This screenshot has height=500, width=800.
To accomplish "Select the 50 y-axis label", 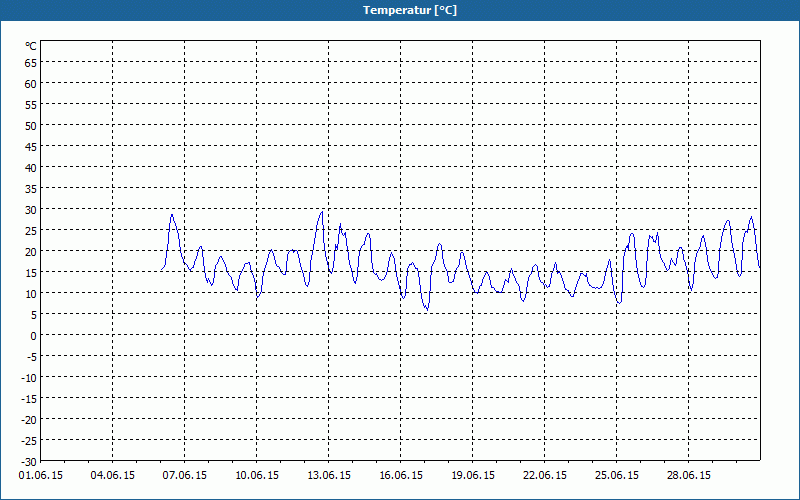I will pos(30,126).
